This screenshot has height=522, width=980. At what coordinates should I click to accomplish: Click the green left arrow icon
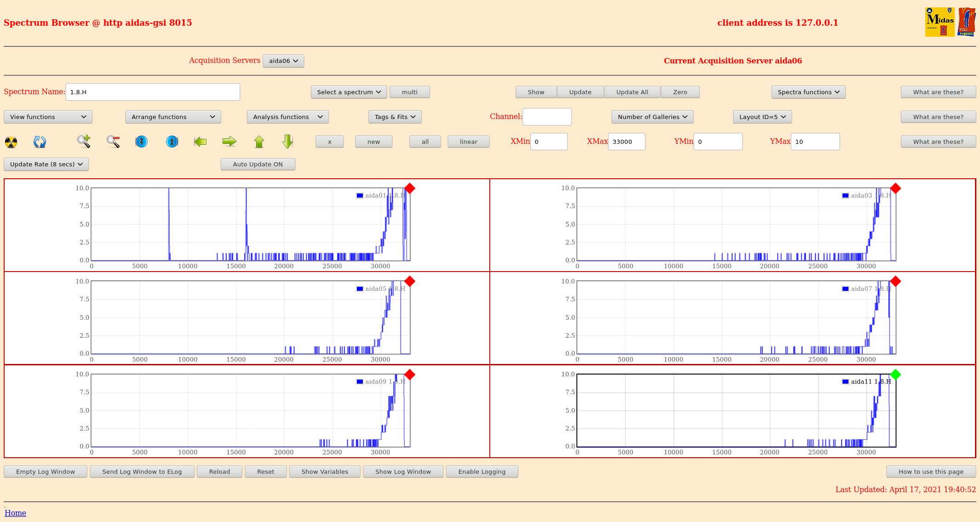coord(201,142)
